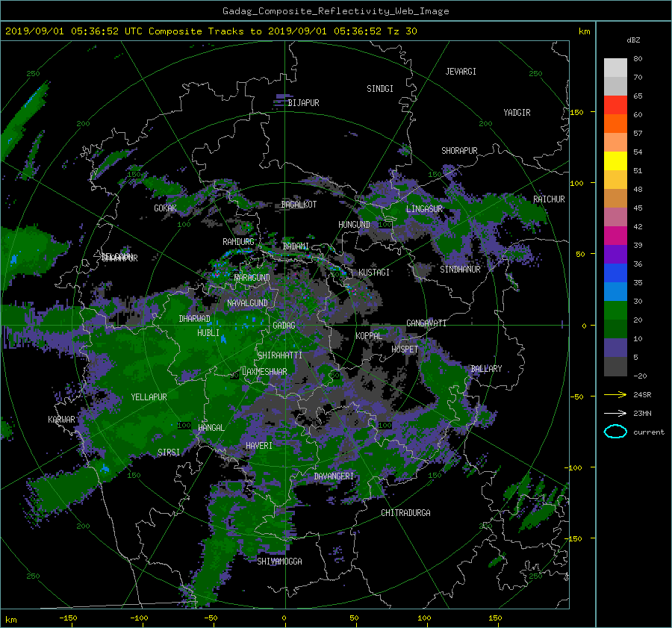Click the BAGALKOT city label
Viewport: 672px width, 628px height.
coord(299,205)
